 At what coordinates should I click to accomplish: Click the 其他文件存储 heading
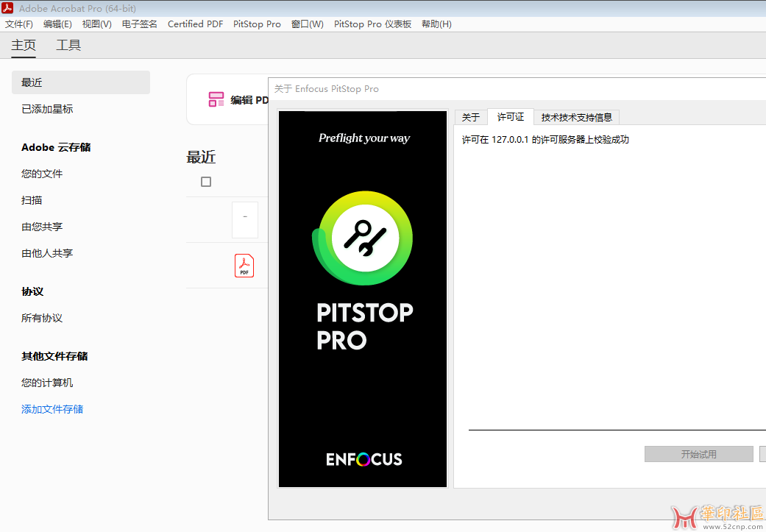[x=54, y=356]
